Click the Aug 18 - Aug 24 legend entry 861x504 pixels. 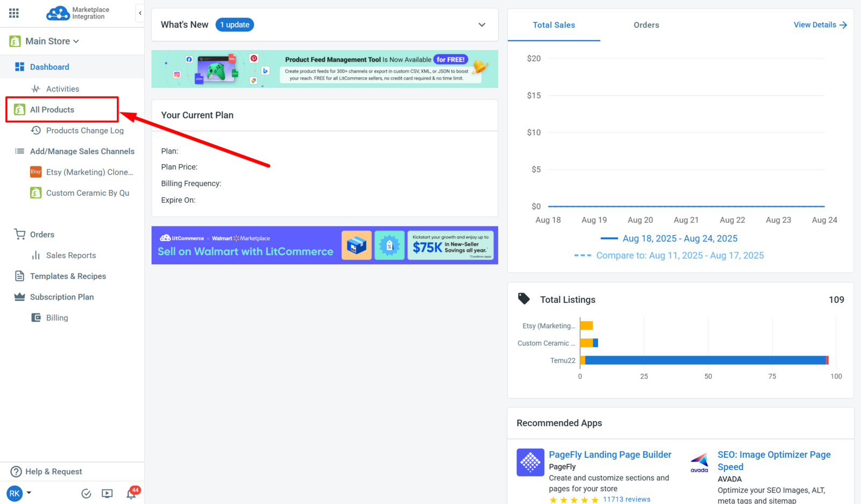tap(669, 238)
